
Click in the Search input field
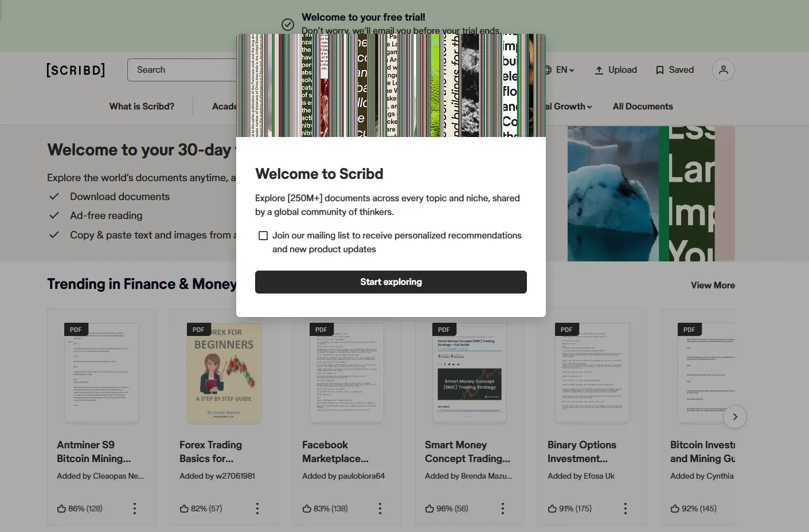182,70
